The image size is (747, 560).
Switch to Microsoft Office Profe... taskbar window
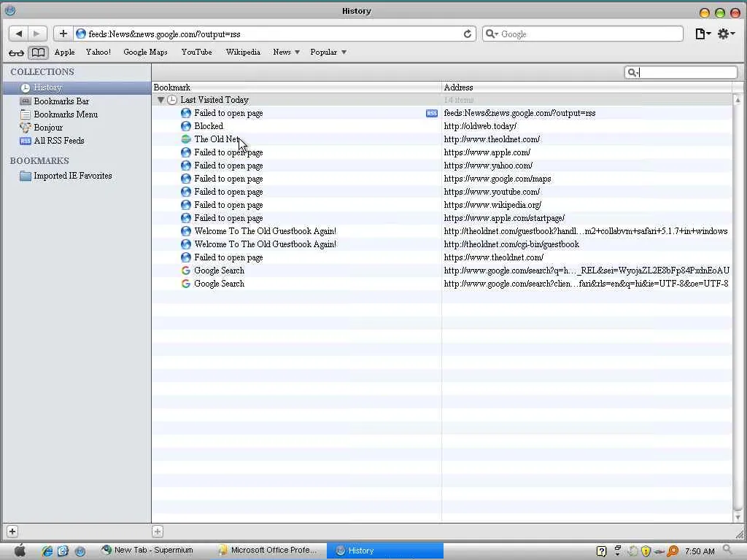(x=268, y=550)
